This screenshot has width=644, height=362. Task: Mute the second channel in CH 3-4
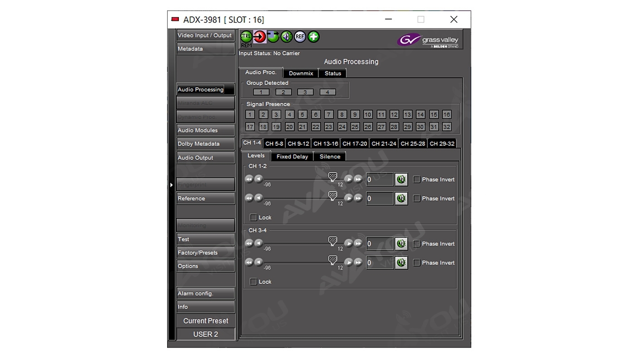[401, 263]
